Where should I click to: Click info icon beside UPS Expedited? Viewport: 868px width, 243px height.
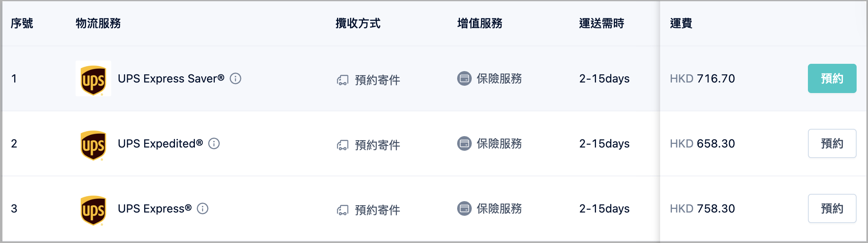pos(214,143)
